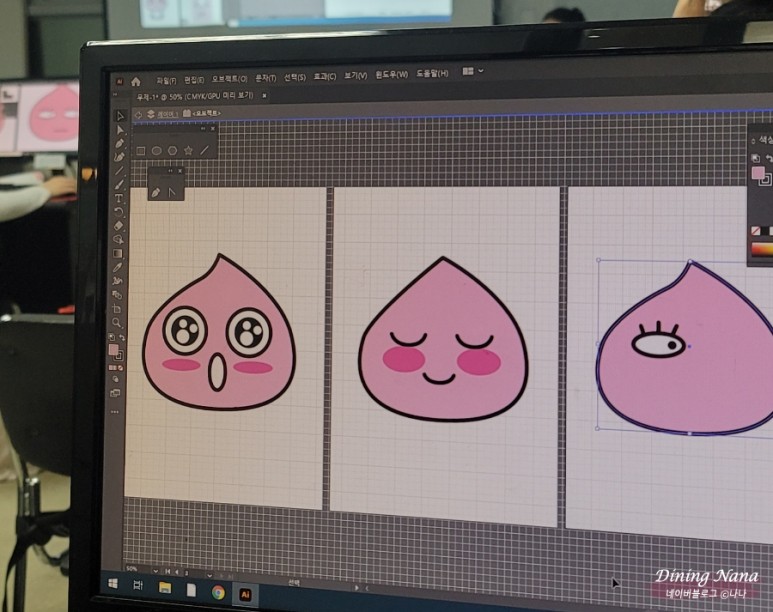Image resolution: width=773 pixels, height=612 pixels.
Task: Select the Zoom tool
Action: pyautogui.click(x=117, y=323)
